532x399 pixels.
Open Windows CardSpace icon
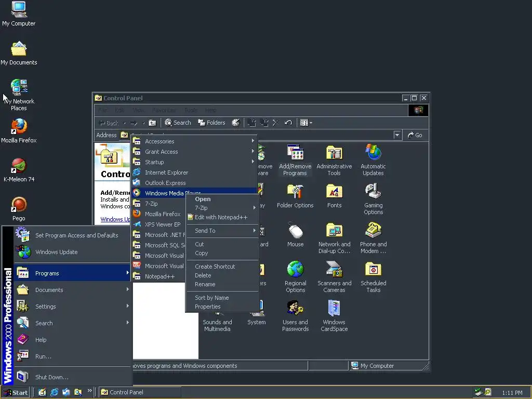334,316
